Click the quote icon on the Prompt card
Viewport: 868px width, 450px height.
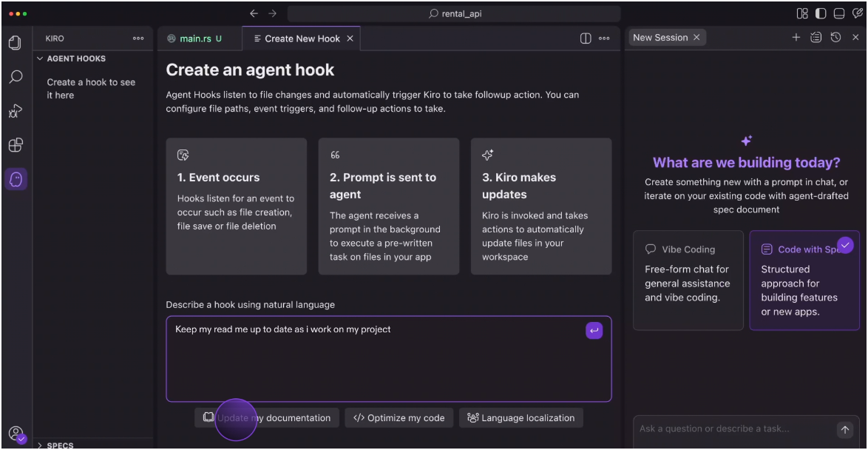(335, 155)
